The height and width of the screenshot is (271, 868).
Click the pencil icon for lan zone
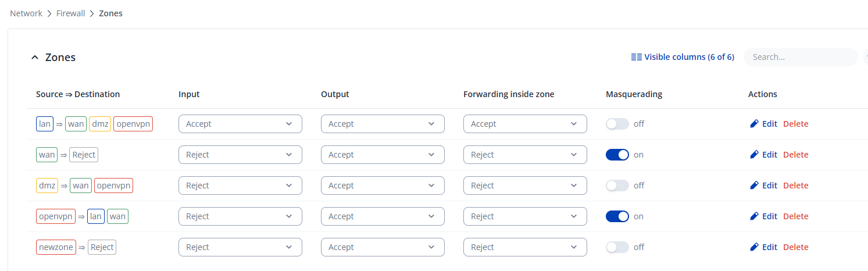click(x=754, y=123)
